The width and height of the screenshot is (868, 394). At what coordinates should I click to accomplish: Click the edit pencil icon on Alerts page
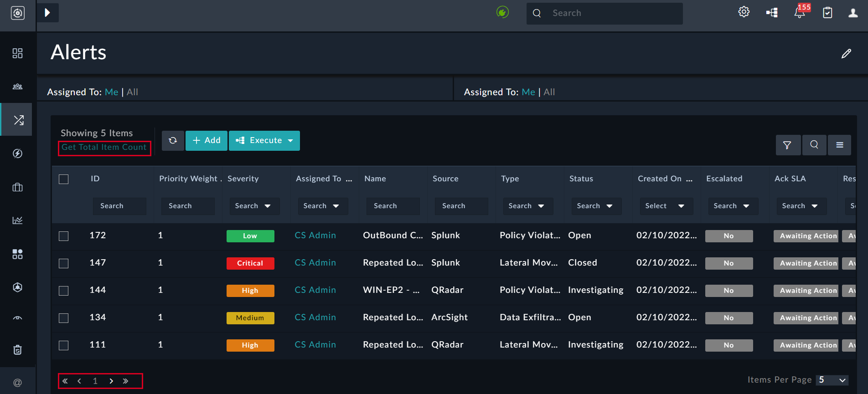846,54
